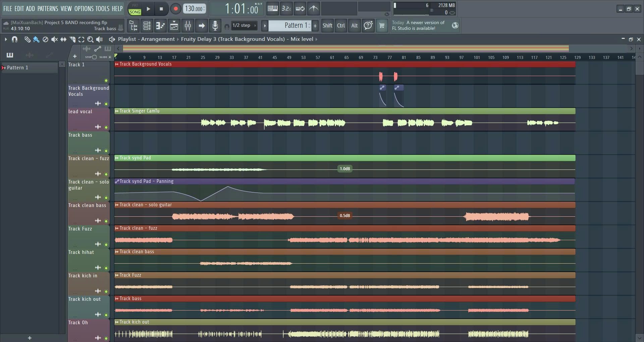Enable playlist snap magnet
Viewport: 644px width, 342px height.
pyautogui.click(x=14, y=39)
